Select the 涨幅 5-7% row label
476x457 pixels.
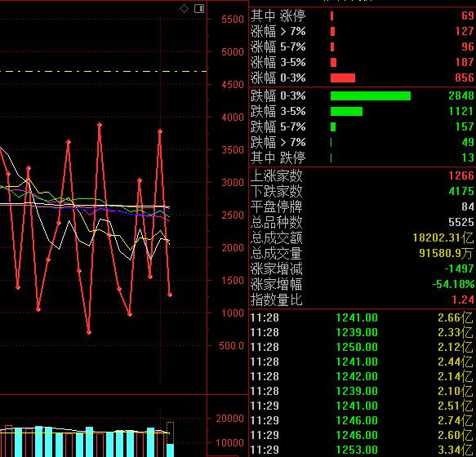pos(278,47)
